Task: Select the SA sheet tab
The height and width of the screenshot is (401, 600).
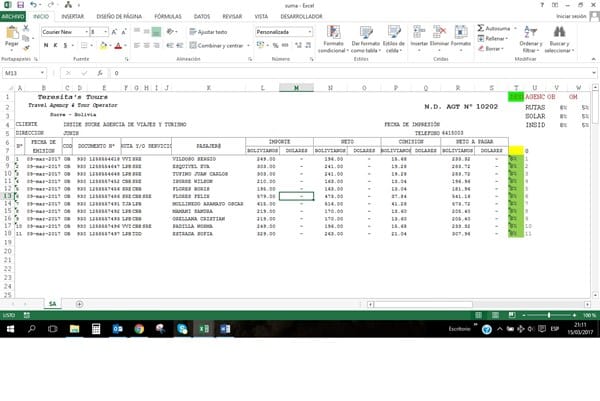Action: [x=52, y=303]
